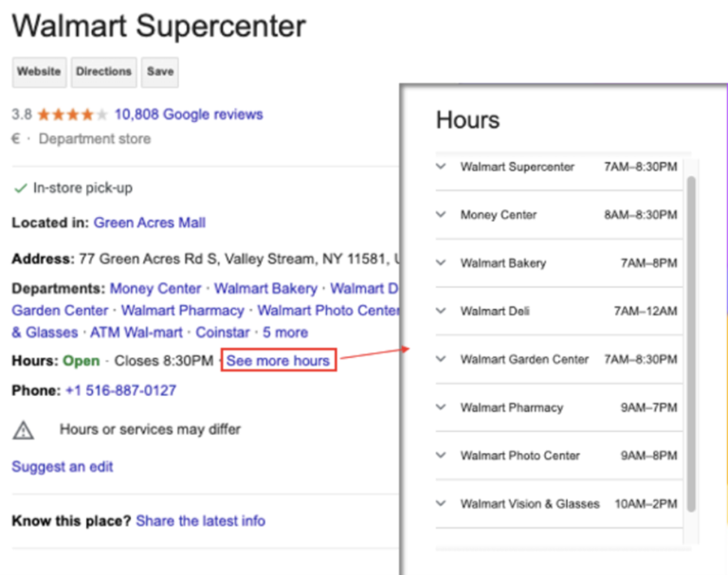Click the 7AM–12AM Walmart Deli hours text
728x575 pixels.
click(646, 311)
